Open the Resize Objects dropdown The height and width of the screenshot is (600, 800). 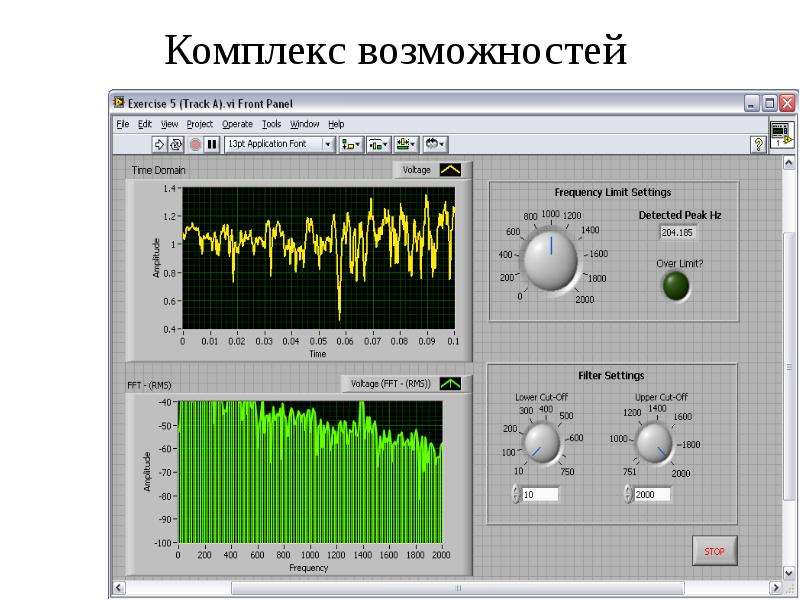point(406,144)
